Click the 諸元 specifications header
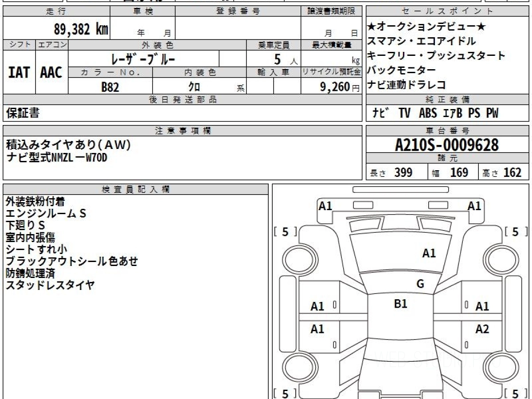This screenshot has width=532, height=399. tap(448, 158)
